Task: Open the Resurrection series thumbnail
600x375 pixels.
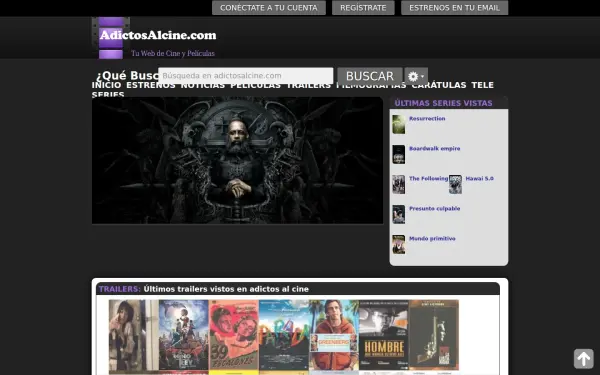Action: point(399,124)
